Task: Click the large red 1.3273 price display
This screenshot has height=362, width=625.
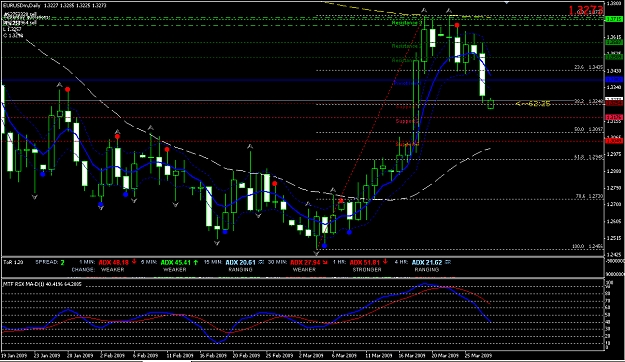Action: pyautogui.click(x=585, y=10)
